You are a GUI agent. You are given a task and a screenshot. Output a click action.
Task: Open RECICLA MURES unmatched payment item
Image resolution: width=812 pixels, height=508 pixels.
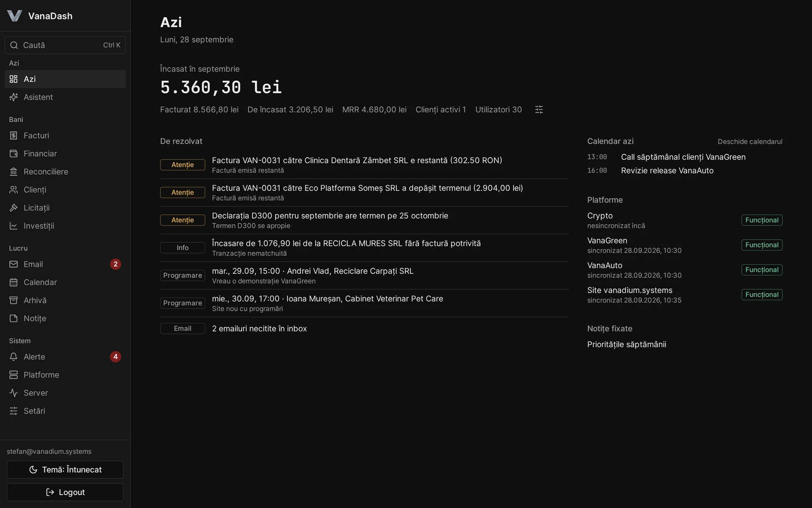364,248
